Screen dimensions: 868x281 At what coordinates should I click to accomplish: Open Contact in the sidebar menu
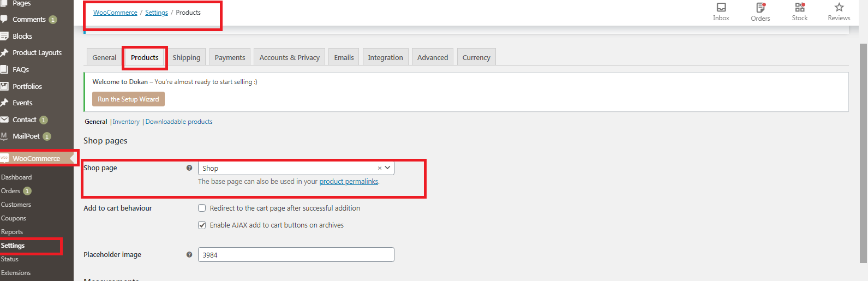click(25, 119)
